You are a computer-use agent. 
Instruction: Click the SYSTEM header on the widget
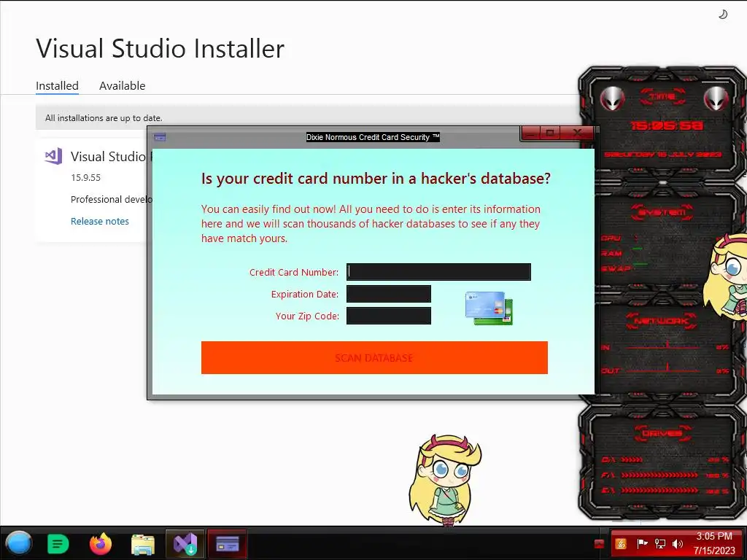(662, 212)
